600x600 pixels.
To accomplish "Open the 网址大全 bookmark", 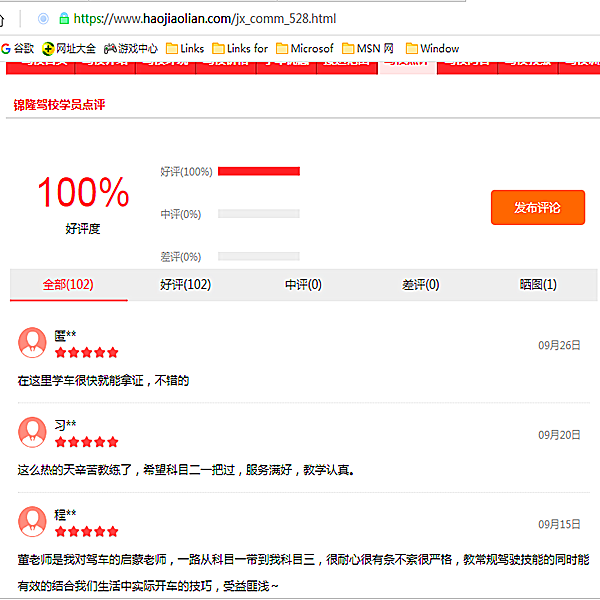I will [69, 48].
